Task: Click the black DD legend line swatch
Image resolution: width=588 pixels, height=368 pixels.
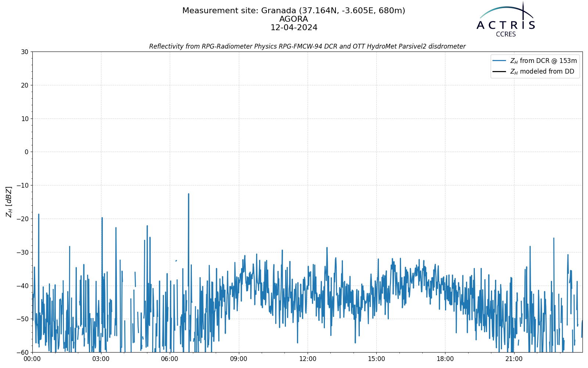Action: (x=499, y=71)
